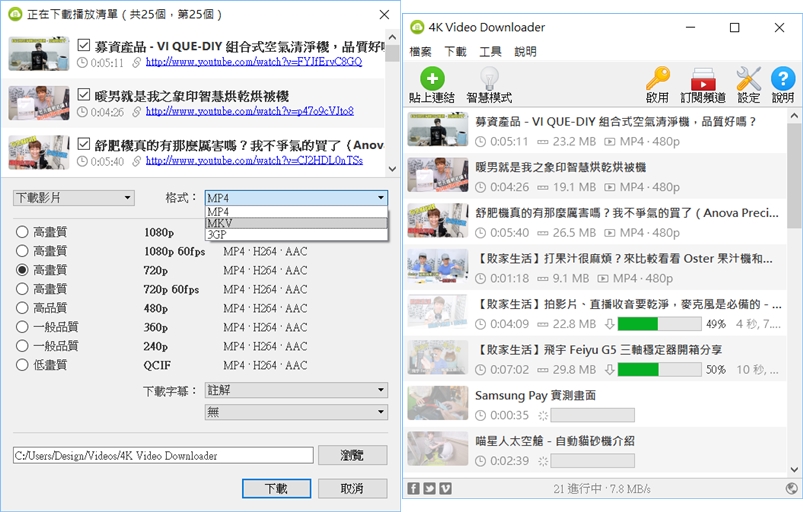This screenshot has height=512, width=803.
Task: Click the main window download list scrollbar
Action: pos(794,175)
